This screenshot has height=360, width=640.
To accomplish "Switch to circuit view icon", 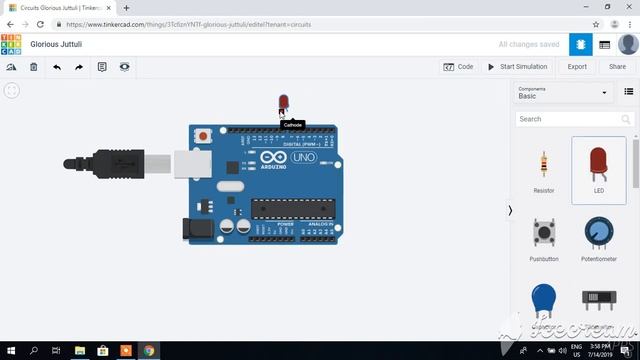I will point(580,44).
